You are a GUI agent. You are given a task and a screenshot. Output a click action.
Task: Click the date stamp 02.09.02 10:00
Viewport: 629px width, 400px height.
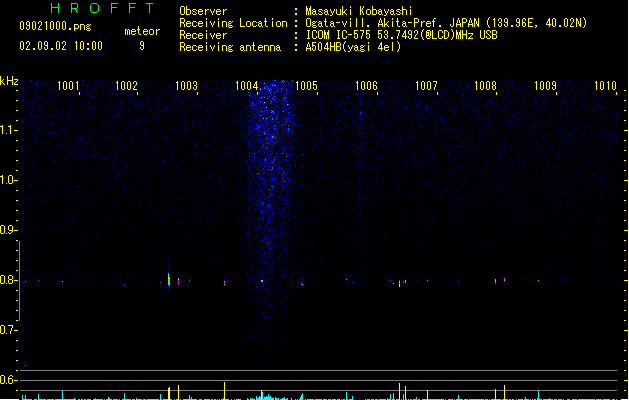pyautogui.click(x=61, y=46)
